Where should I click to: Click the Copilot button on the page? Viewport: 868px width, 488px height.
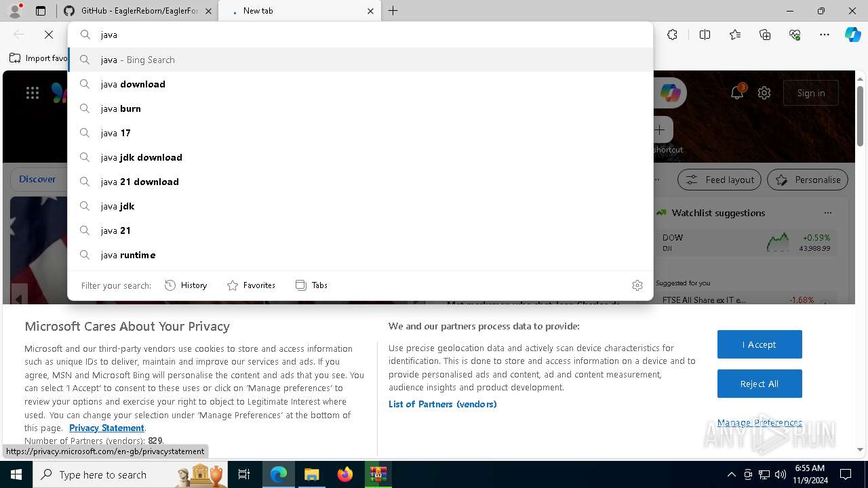point(670,93)
